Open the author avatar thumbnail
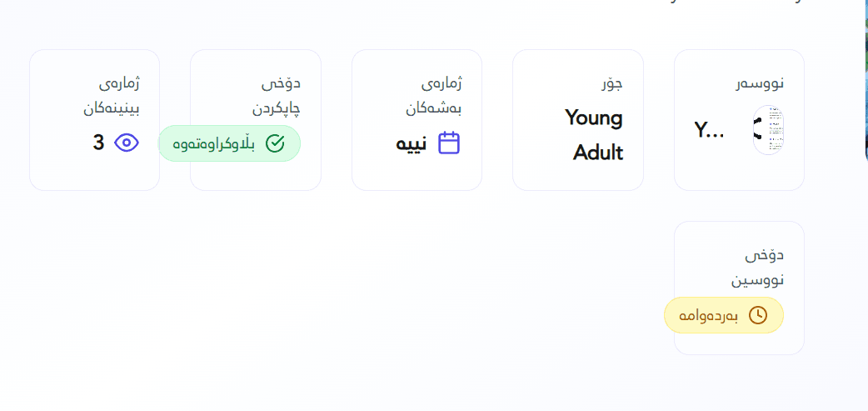This screenshot has height=411, width=868. click(x=769, y=130)
